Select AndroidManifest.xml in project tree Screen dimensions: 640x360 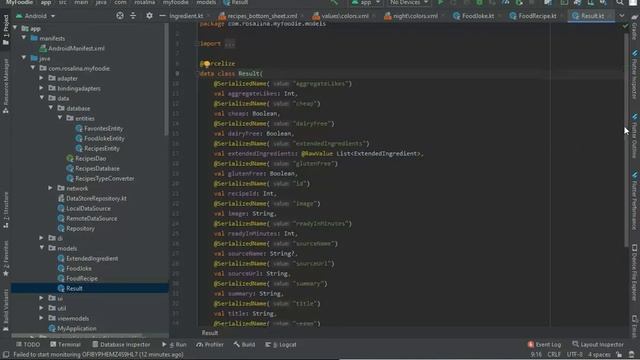tap(76, 48)
